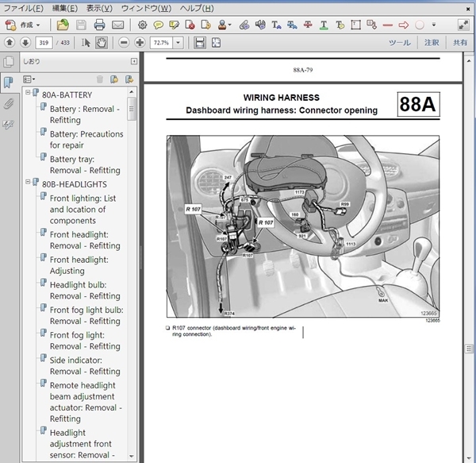Toggle fit one full page view
Viewport: 476px width, 463px height.
coord(216,43)
